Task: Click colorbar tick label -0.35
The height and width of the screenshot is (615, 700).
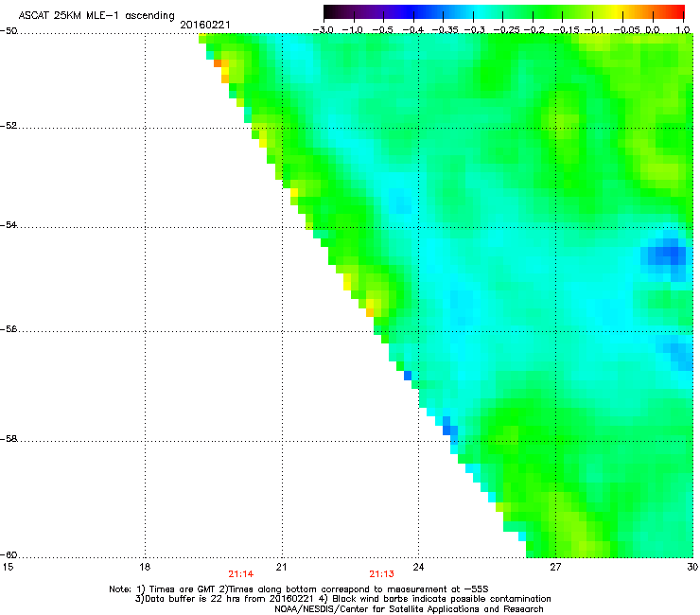Action: pyautogui.click(x=444, y=30)
